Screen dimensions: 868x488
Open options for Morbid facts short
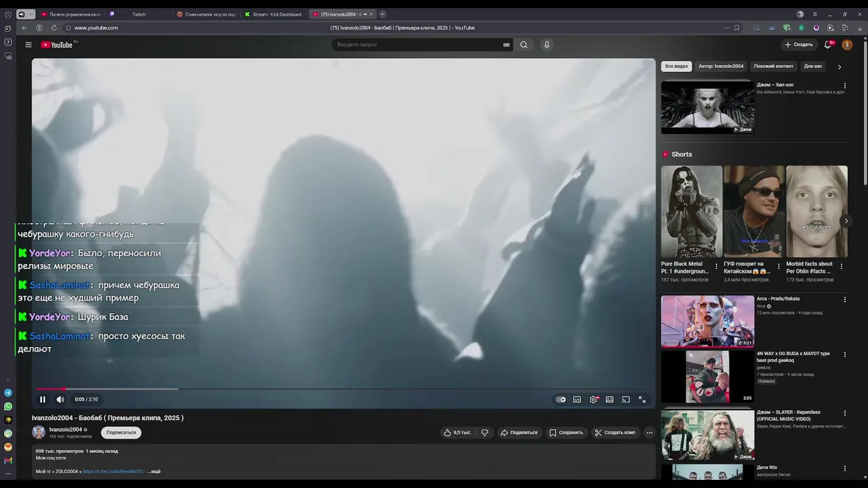tap(842, 266)
